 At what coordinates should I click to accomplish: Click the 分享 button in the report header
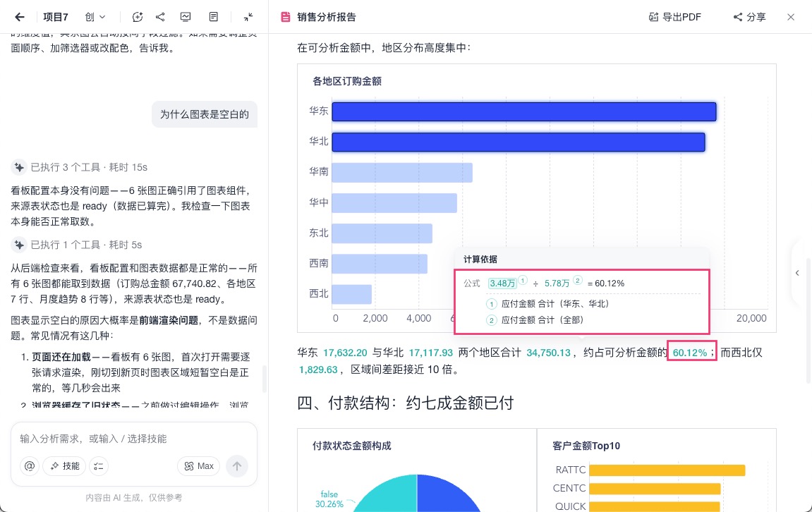(x=749, y=17)
